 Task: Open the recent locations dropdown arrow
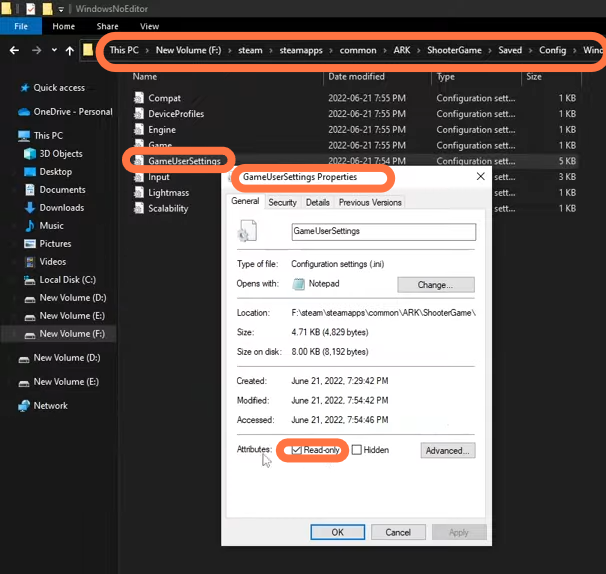coord(54,50)
